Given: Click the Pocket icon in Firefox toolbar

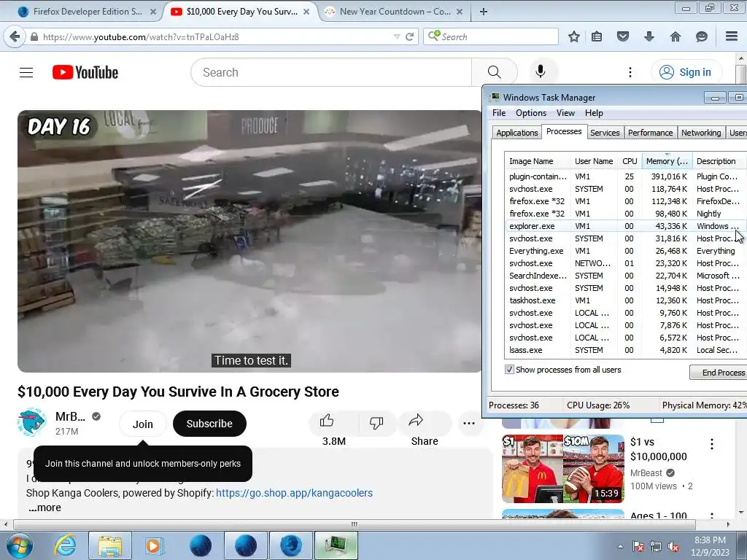Looking at the screenshot, I should click(x=623, y=36).
